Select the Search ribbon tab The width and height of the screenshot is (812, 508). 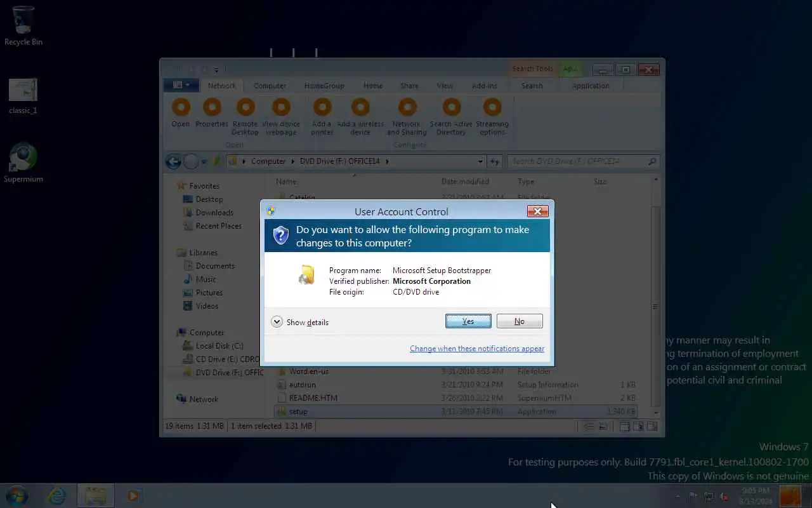(x=532, y=86)
